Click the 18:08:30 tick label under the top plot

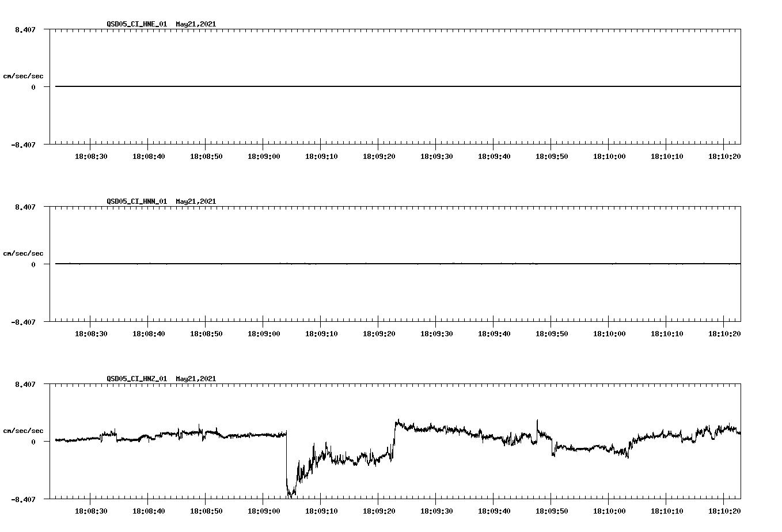click(x=91, y=155)
